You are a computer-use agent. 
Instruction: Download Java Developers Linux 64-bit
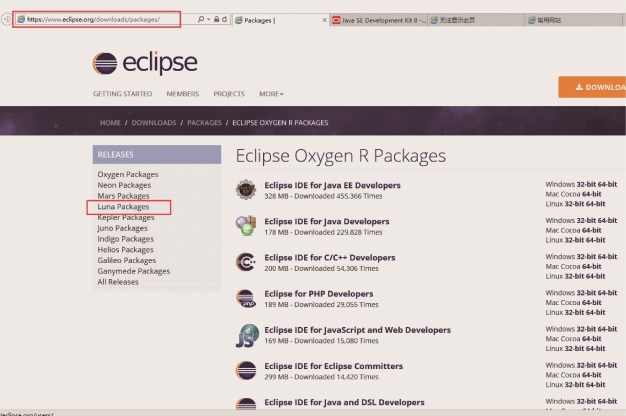595,240
